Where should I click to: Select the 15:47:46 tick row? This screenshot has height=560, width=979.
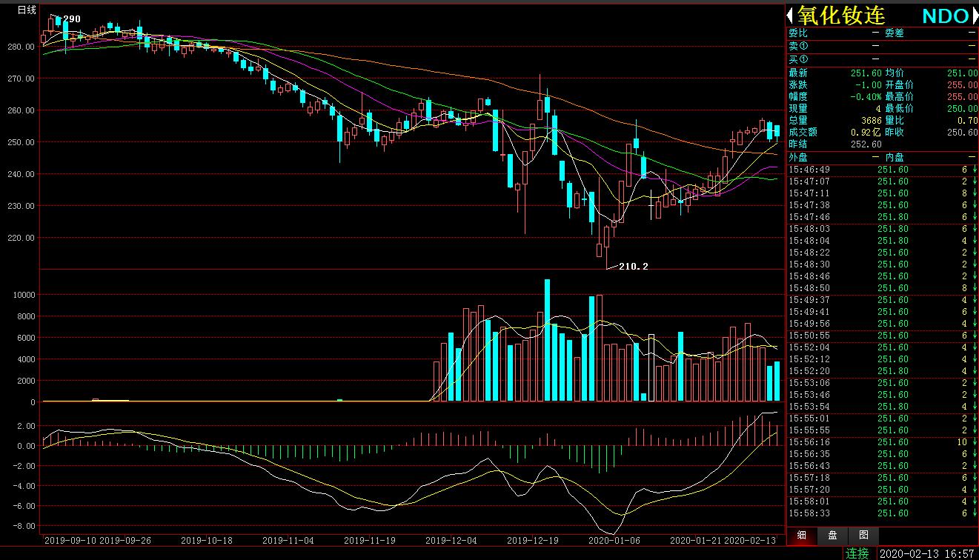(882, 217)
